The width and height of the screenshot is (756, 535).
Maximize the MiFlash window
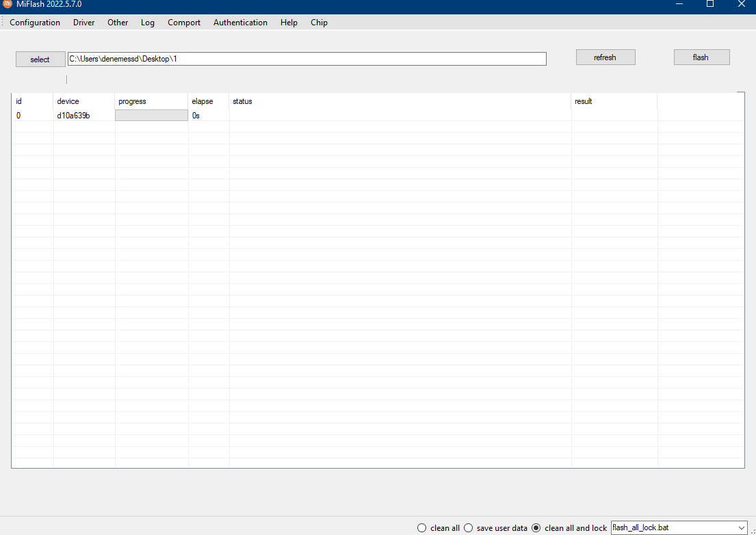(x=710, y=4)
